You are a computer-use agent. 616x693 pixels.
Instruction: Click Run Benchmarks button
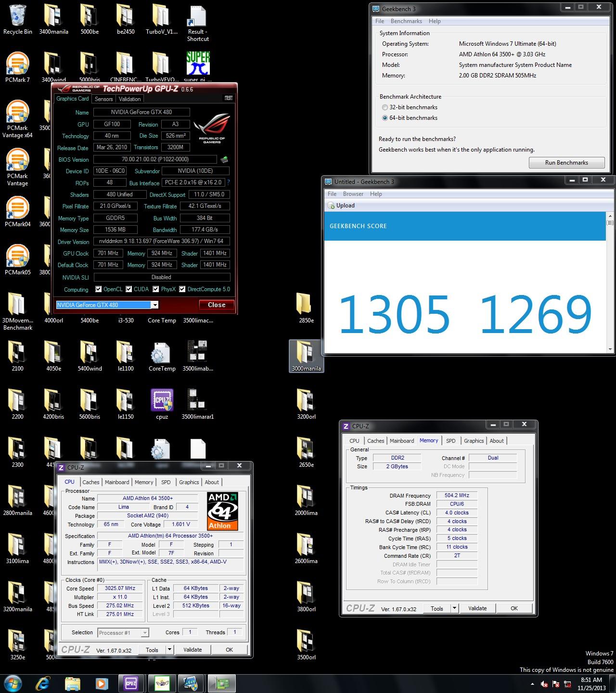click(x=566, y=163)
